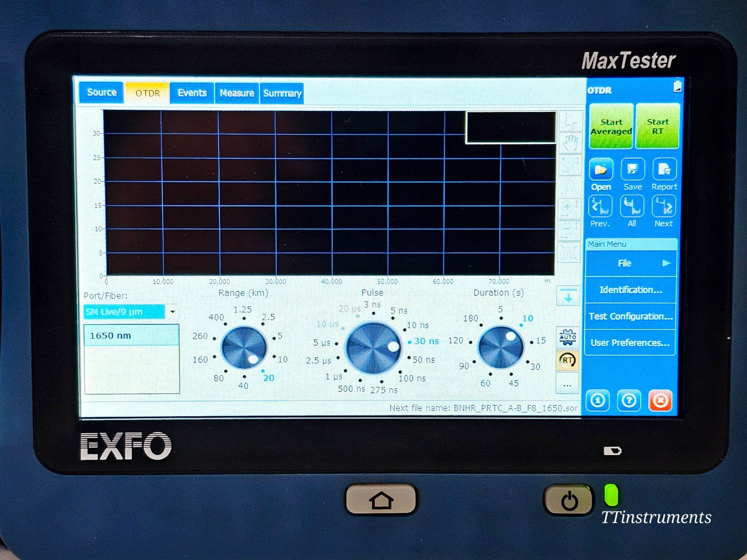This screenshot has height=560, width=747.
Task: Click the zoom in tool with plus sign
Action: 570,208
